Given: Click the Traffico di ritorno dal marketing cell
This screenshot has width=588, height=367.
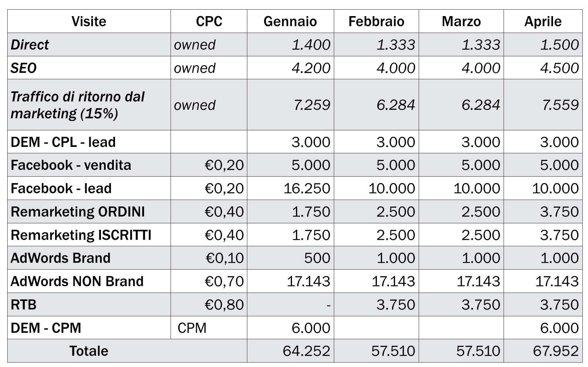Looking at the screenshot, I should click(77, 105).
